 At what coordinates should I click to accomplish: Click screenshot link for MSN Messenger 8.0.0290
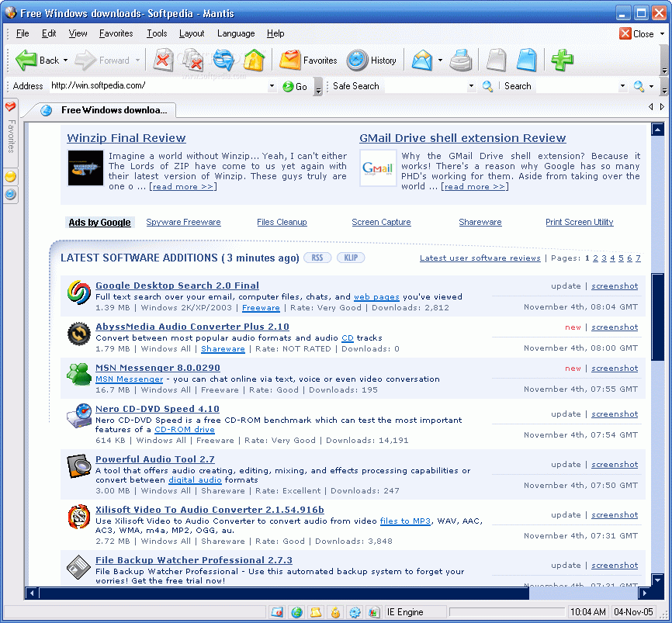tap(614, 368)
